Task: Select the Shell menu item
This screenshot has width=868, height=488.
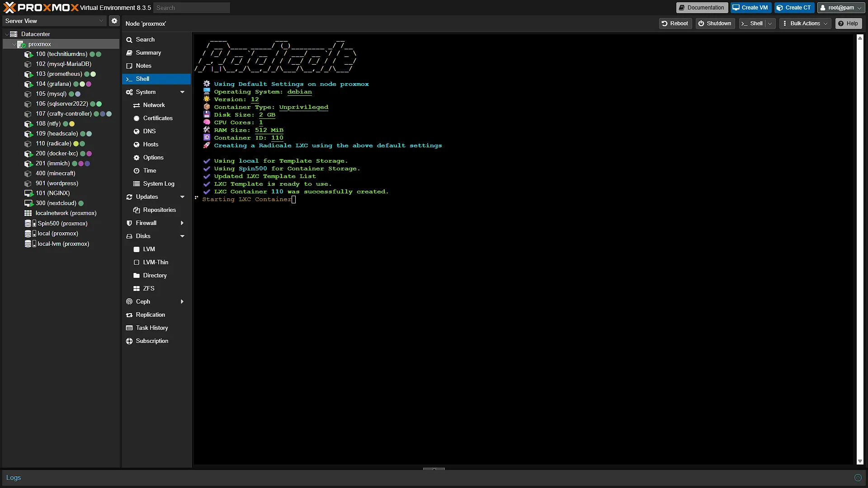Action: point(156,79)
